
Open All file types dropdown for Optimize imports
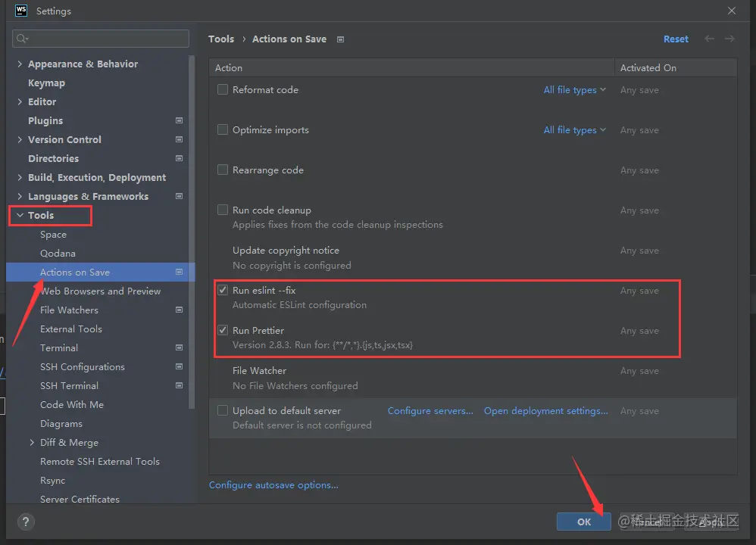point(575,130)
